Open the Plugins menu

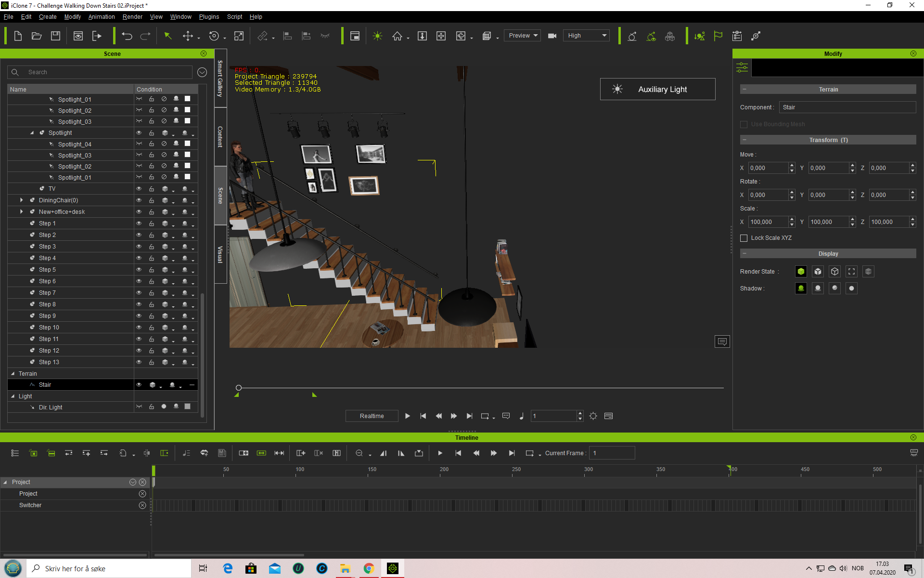pos(209,17)
